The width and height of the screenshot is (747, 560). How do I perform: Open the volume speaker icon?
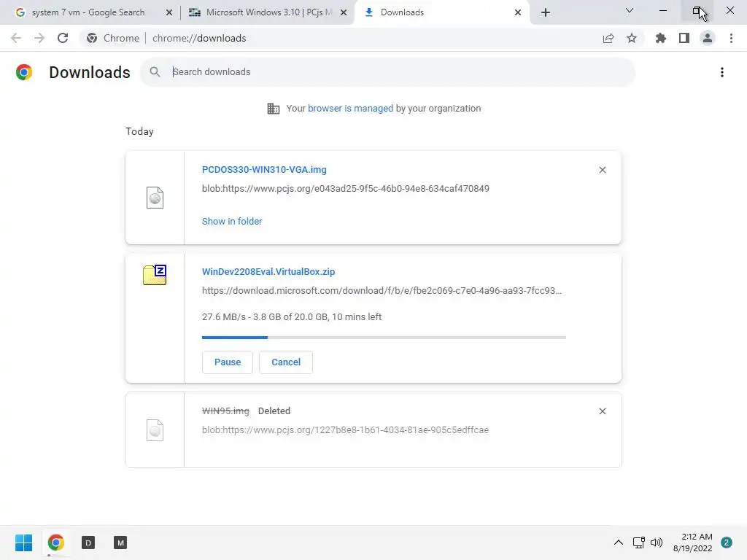657,542
